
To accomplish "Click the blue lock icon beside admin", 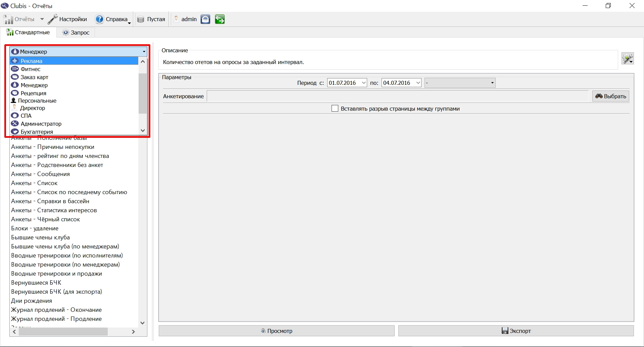I will pyautogui.click(x=205, y=19).
